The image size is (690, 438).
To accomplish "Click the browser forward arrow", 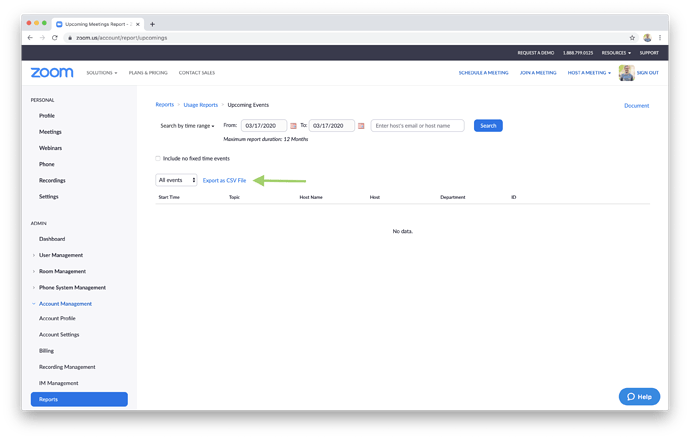I will (x=42, y=38).
